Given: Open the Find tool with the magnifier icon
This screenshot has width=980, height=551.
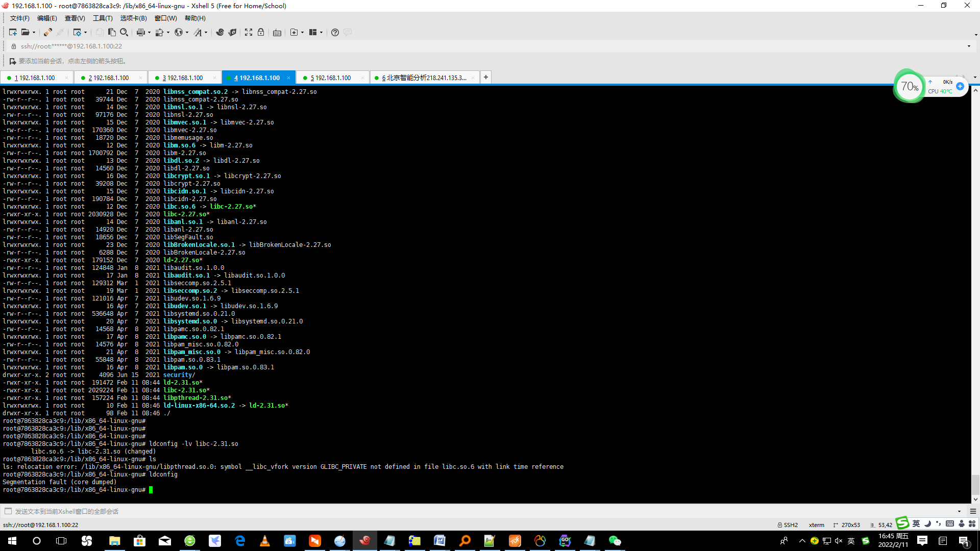Looking at the screenshot, I should (125, 32).
